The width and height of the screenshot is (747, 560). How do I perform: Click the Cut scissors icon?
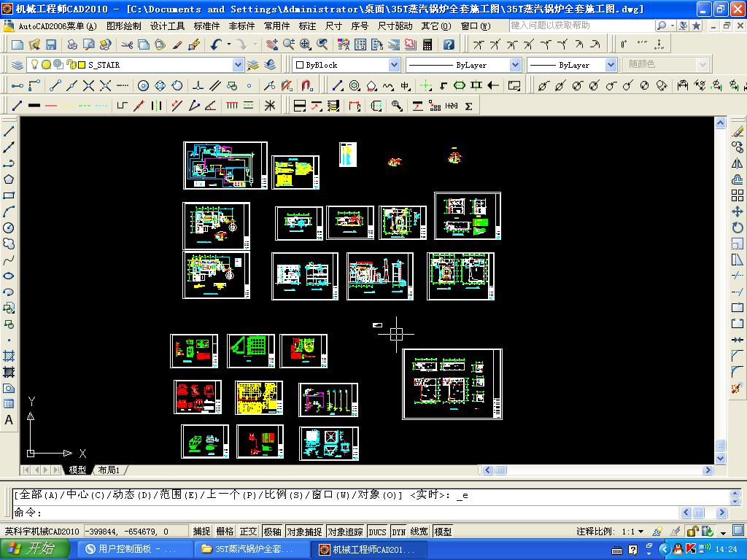[127, 44]
